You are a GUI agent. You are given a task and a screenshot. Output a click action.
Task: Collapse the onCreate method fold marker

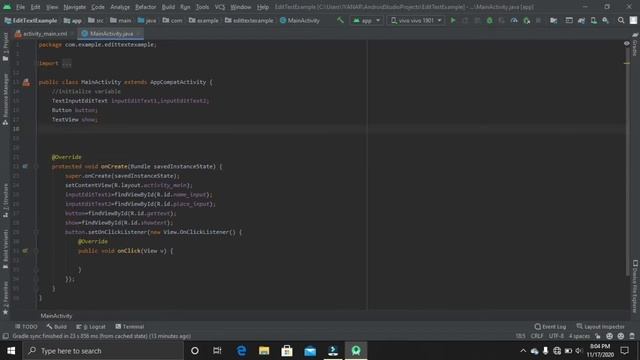click(36, 167)
